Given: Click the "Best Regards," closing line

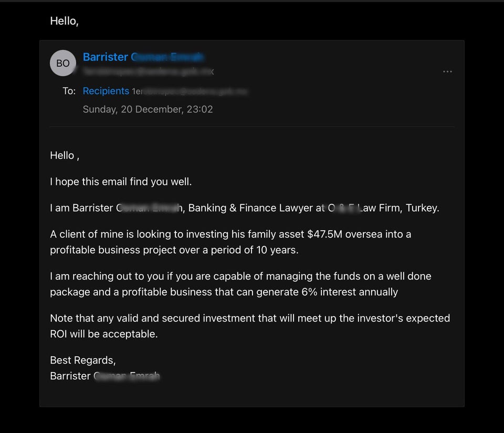Looking at the screenshot, I should click(x=82, y=360).
